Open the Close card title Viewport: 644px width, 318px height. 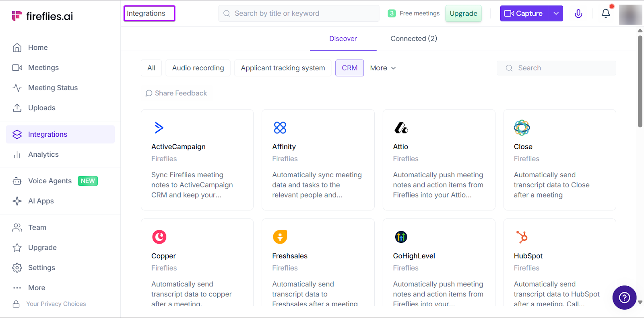pos(523,147)
